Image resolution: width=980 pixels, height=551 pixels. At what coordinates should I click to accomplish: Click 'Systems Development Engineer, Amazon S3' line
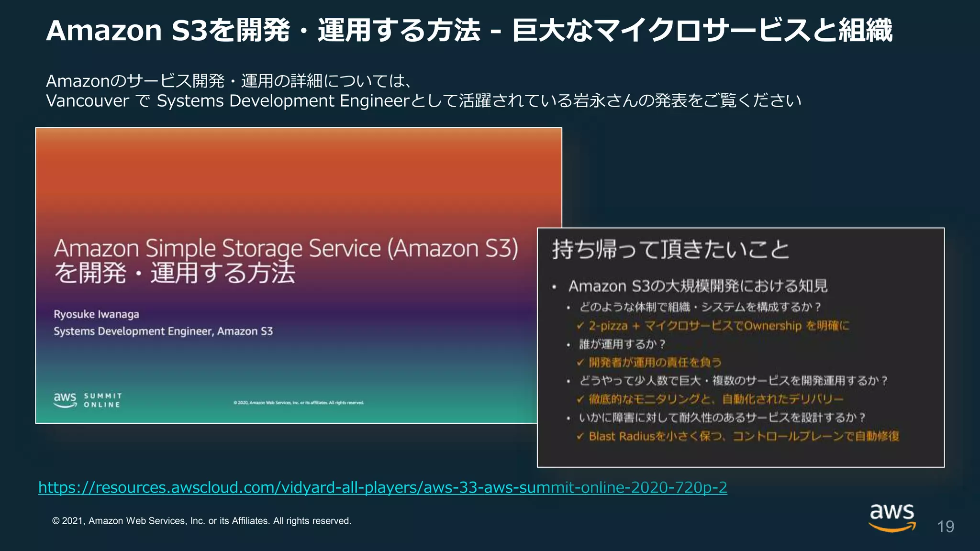click(163, 331)
